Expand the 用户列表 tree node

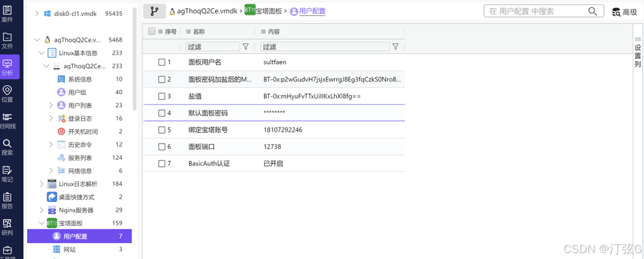[51, 106]
